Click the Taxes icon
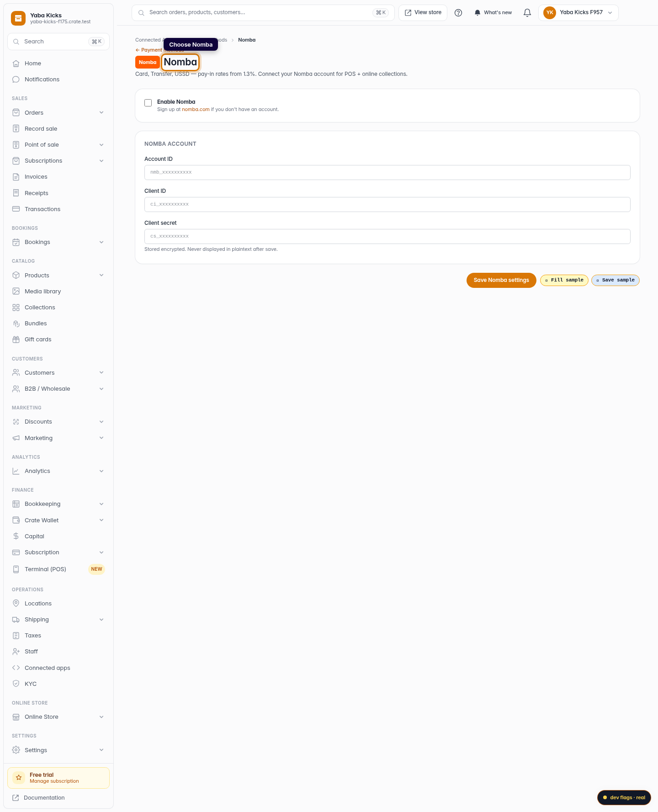Viewport: 658px width, 812px height. pos(16,636)
